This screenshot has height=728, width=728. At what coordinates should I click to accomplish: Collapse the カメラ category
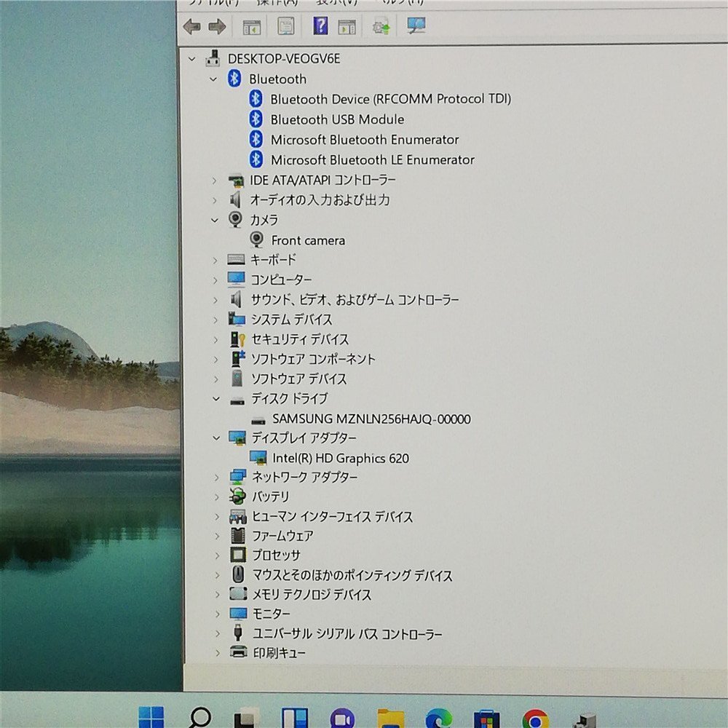click(x=214, y=219)
